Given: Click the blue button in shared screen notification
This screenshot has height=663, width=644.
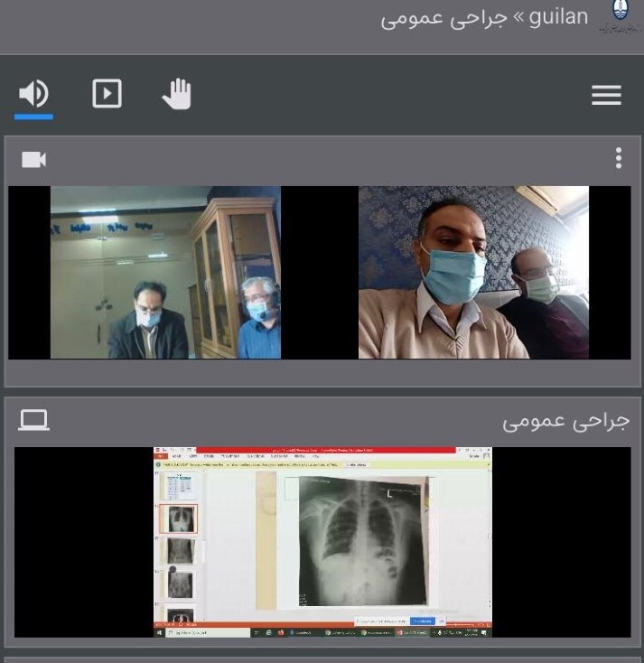Looking at the screenshot, I should 422,621.
